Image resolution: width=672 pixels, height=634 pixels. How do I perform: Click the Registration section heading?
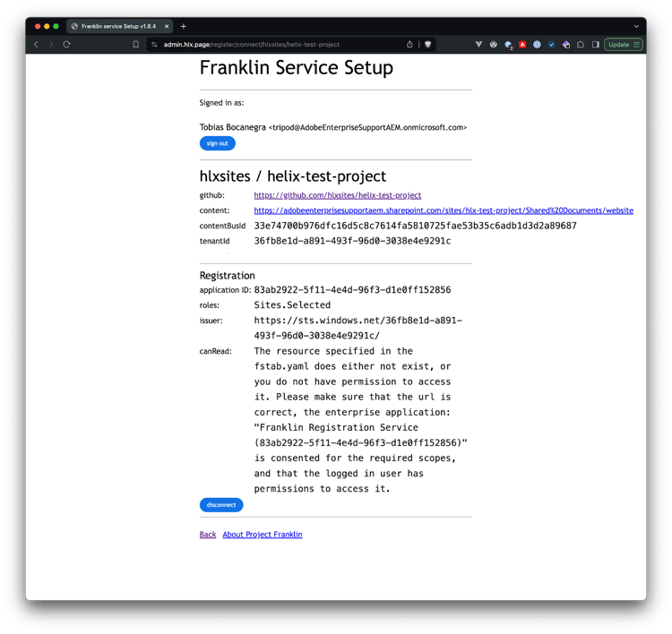tap(228, 276)
